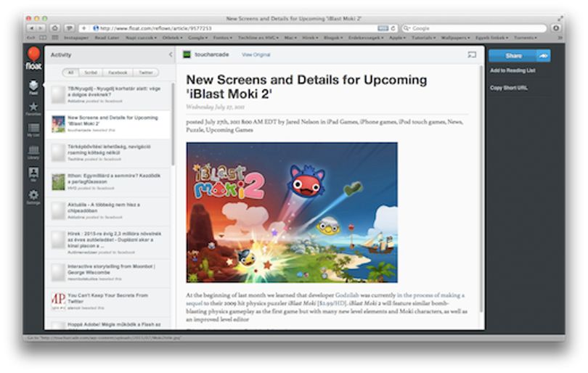This screenshot has height=373, width=588.
Task: Click the View Original link
Action: [x=256, y=54]
